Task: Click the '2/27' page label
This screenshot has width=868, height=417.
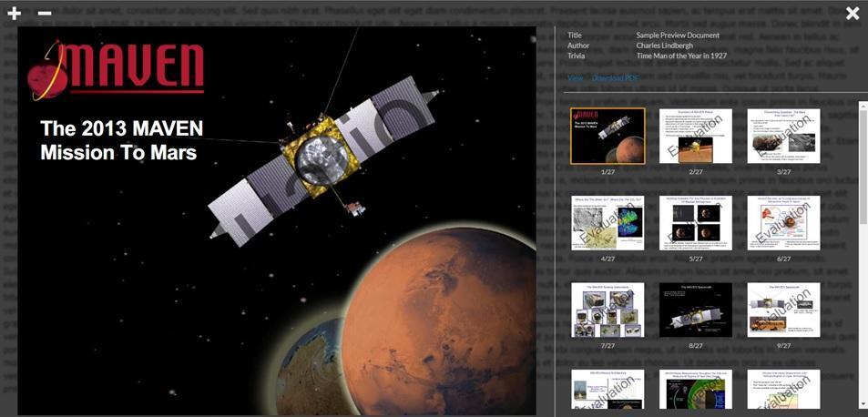Action: pyautogui.click(x=695, y=172)
